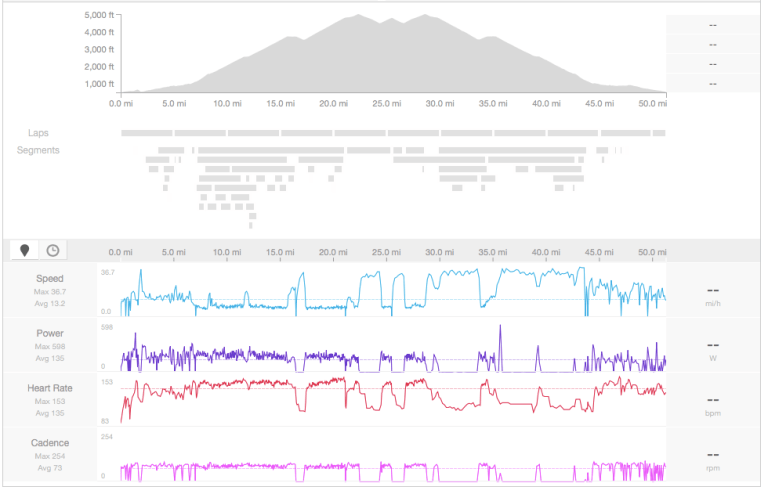Select the short final lap bar in Laps row
This screenshot has height=494, width=768.
click(659, 133)
